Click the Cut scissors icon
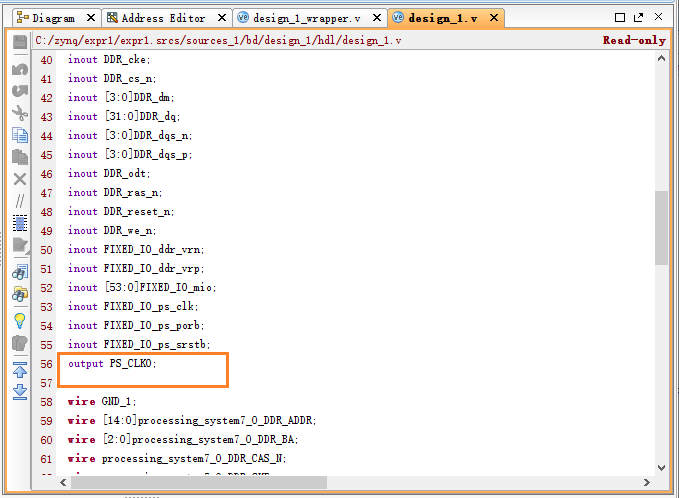Viewport: 679px width, 498px height. (x=19, y=113)
